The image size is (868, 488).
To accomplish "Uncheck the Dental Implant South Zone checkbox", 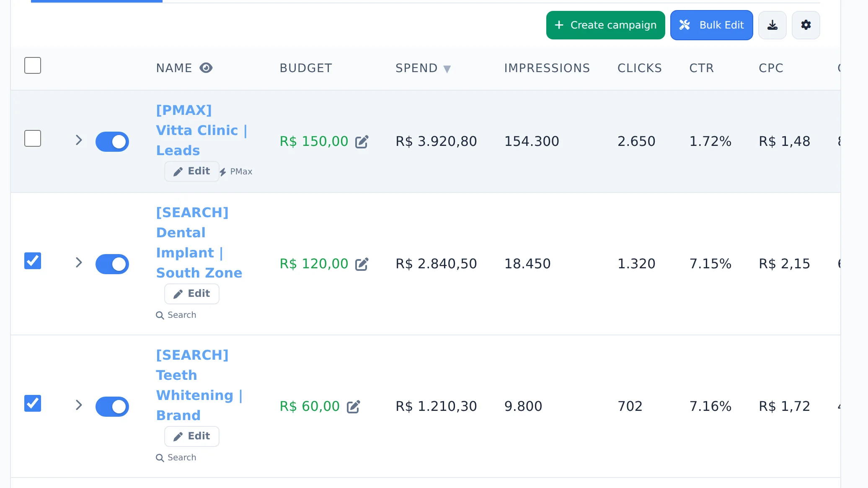I will (33, 261).
